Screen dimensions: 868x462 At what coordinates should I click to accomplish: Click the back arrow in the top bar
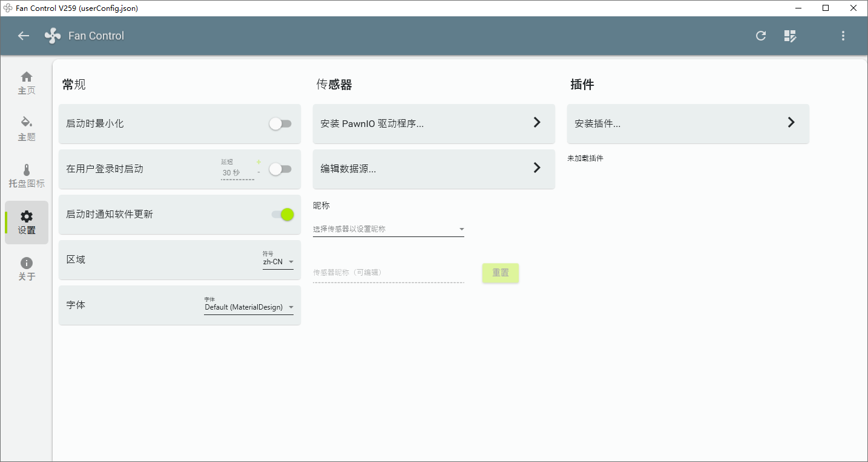click(x=23, y=36)
